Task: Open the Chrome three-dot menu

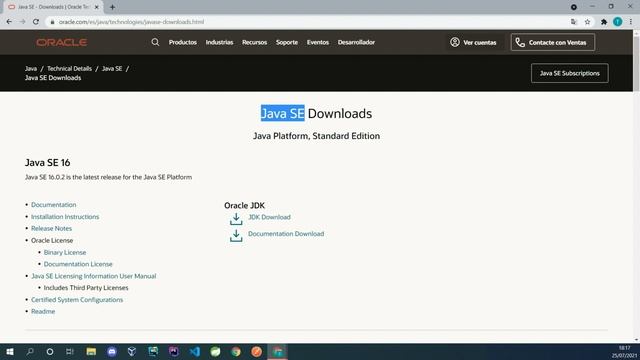Action: coord(631,22)
